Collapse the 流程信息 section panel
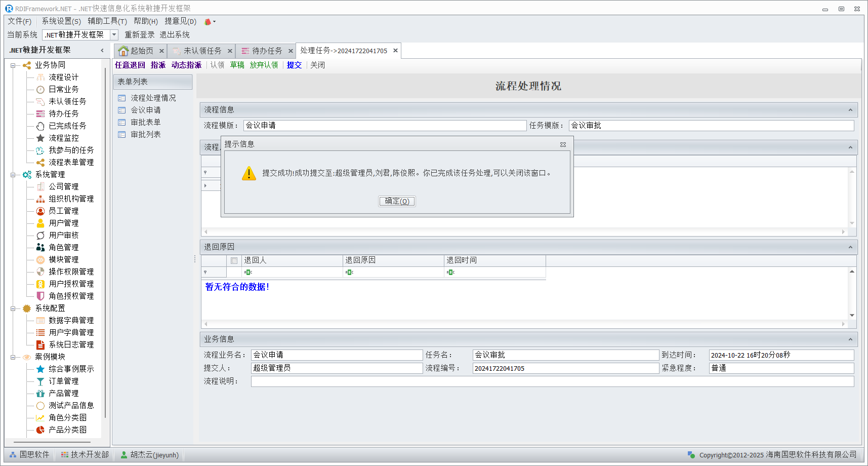 [850, 110]
